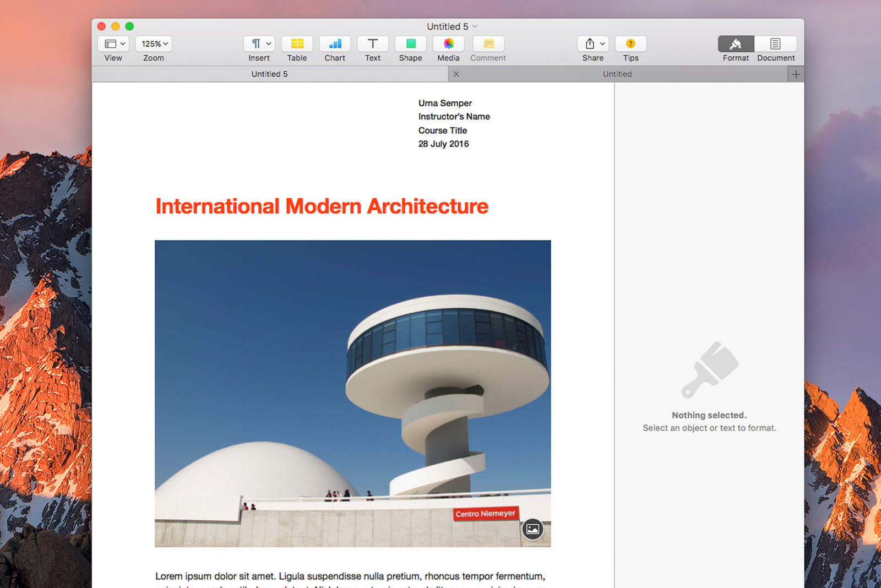
Task: Toggle the Document sidebar
Action: 776,48
